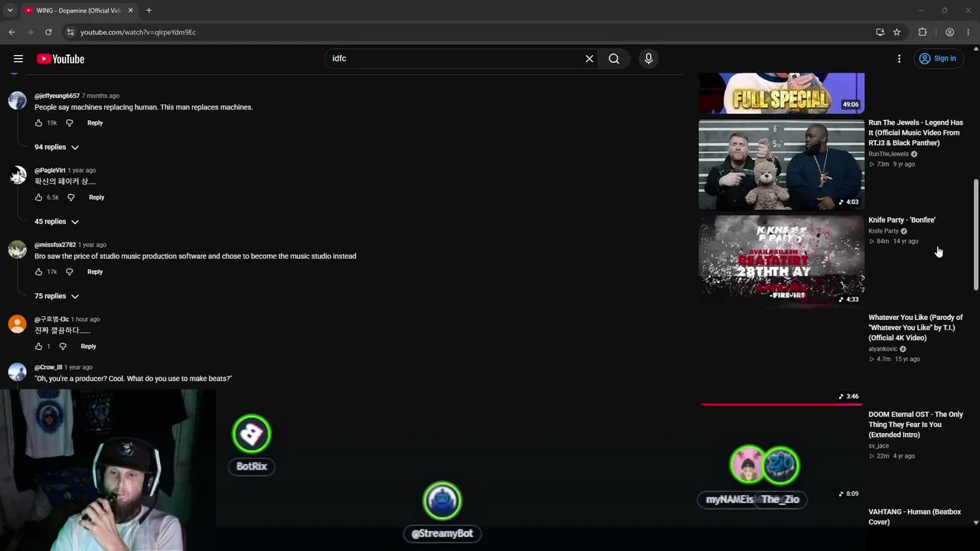
Task: Open @Crow_III channel link
Action: tap(48, 367)
